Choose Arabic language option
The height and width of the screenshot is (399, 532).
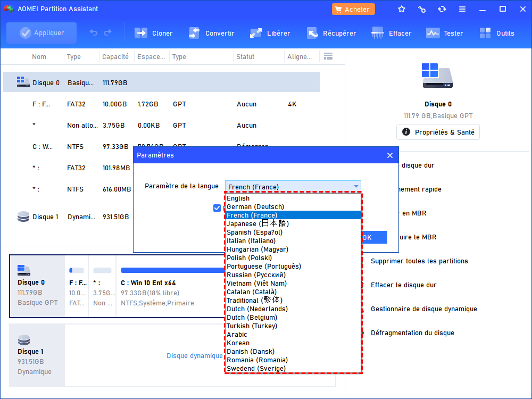(293, 334)
